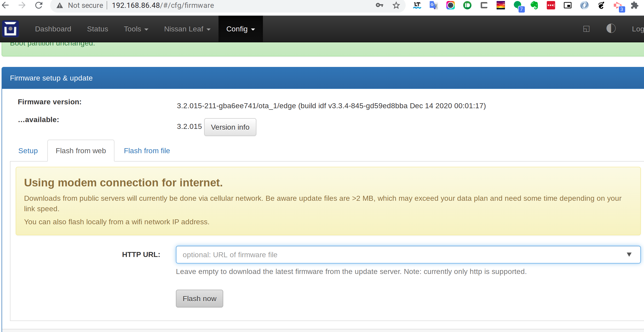This screenshot has width=644, height=332.
Task: Click the OVMS logo icon
Action: (11, 29)
